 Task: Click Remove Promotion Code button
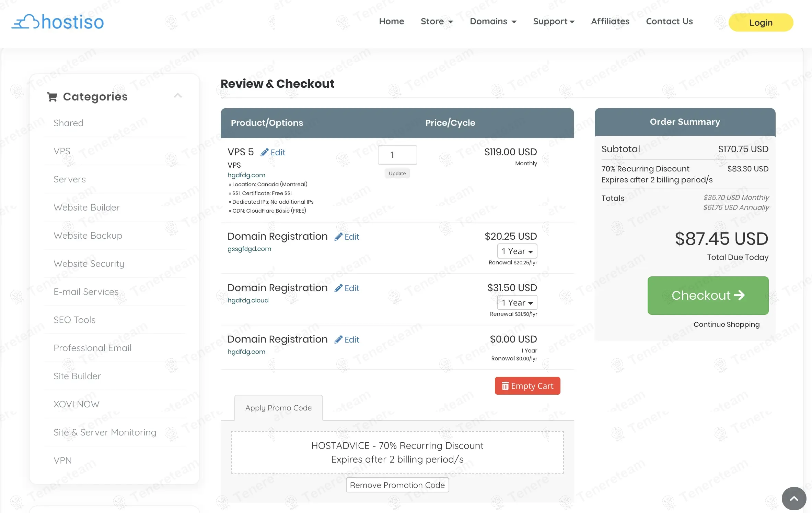(x=397, y=485)
